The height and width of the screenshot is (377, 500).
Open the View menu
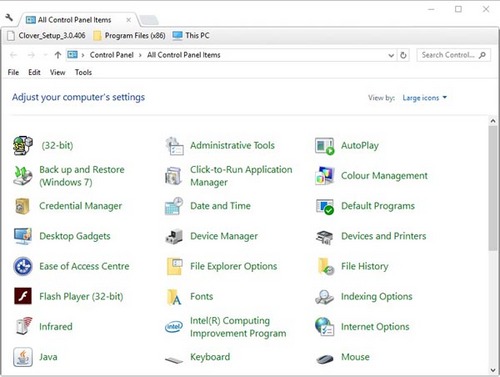(x=58, y=72)
